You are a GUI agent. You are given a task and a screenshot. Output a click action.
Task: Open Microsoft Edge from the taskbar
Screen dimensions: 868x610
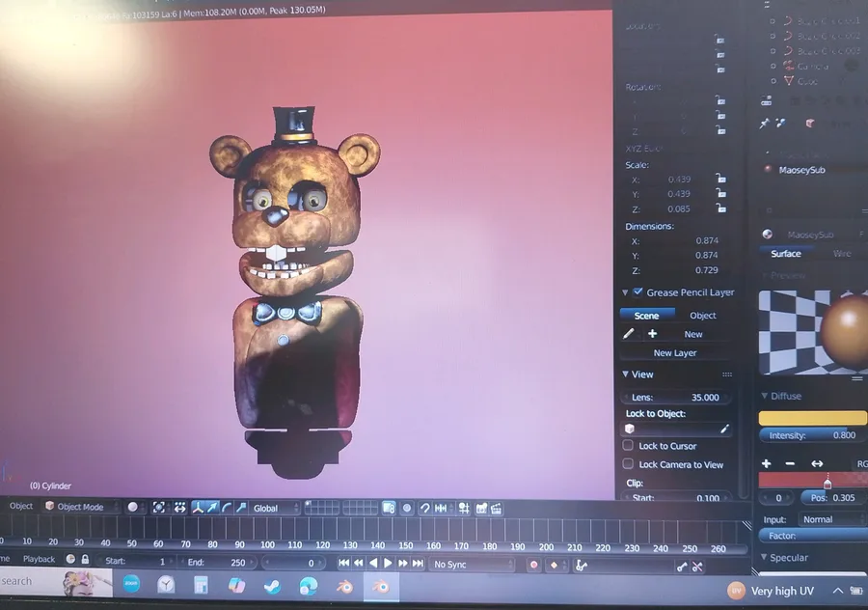pyautogui.click(x=308, y=586)
